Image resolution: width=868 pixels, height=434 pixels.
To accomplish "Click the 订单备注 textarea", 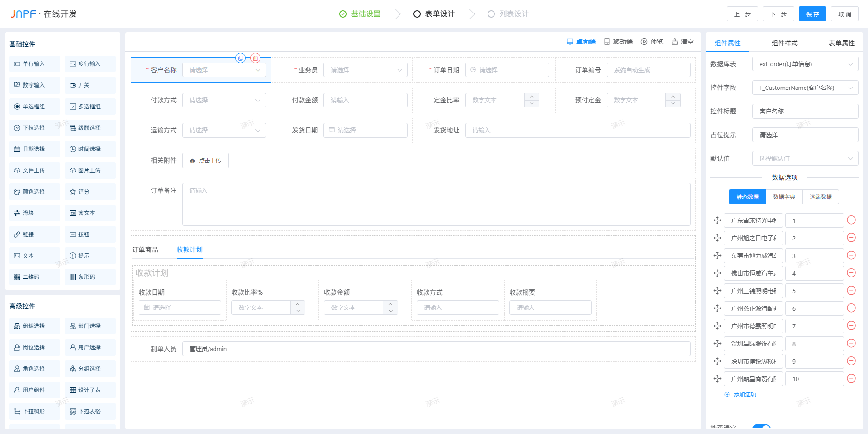I will (x=436, y=204).
